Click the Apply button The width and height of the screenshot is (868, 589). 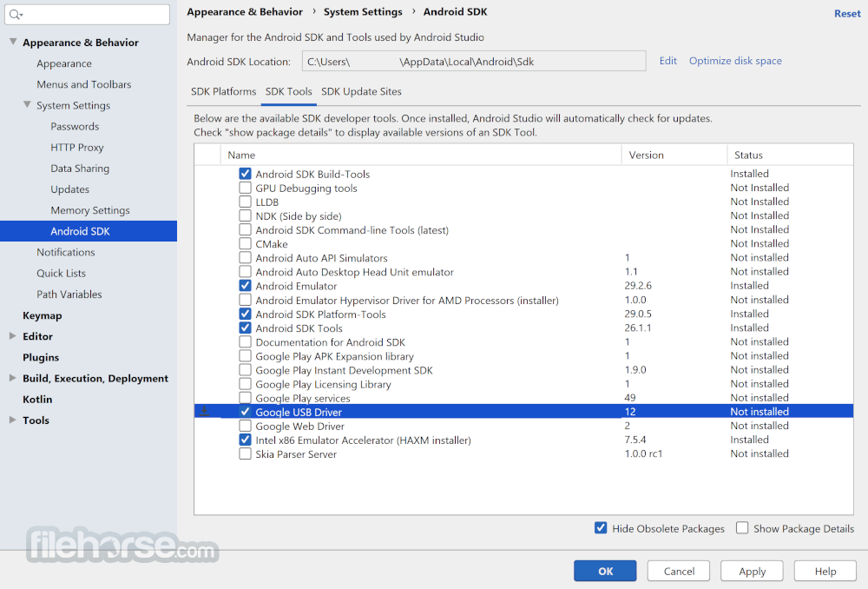click(752, 571)
